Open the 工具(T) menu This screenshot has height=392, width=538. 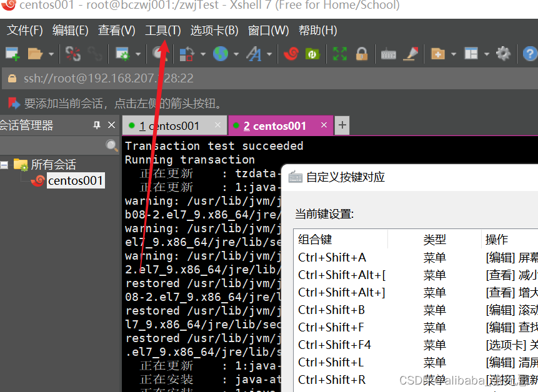pyautogui.click(x=162, y=29)
